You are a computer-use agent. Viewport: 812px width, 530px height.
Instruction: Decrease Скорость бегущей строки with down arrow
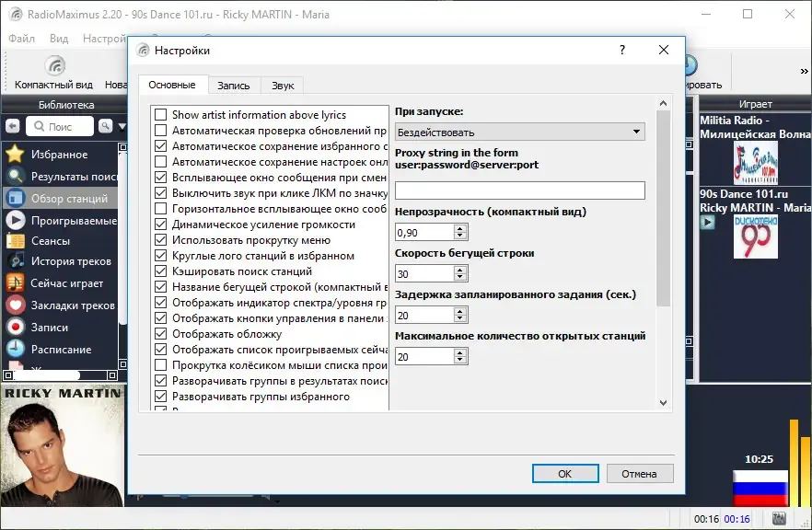(x=460, y=278)
